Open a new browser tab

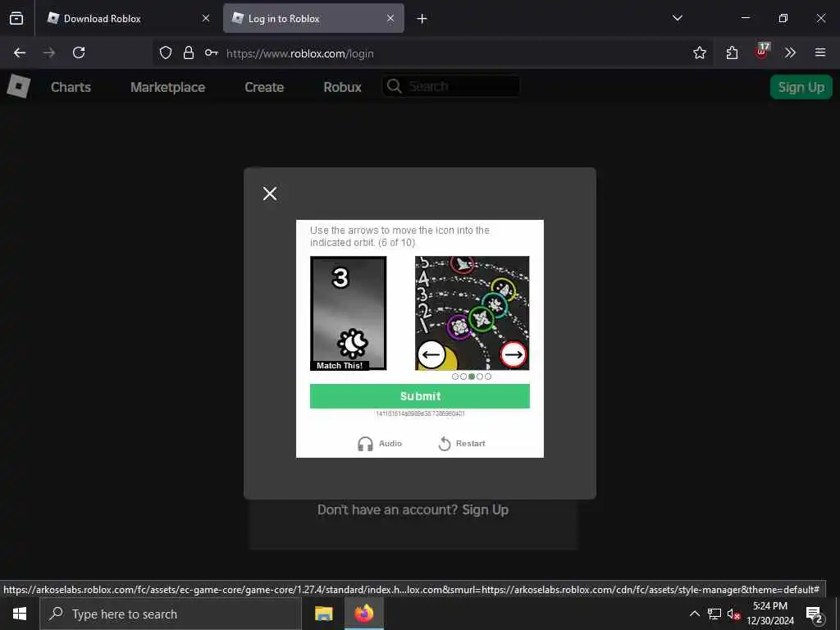(x=422, y=19)
